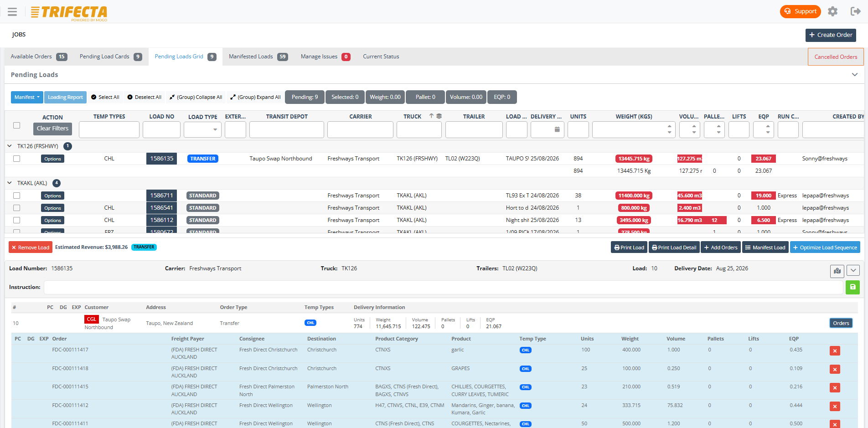868x428 pixels.
Task: Expand the load detail chevron dropdown
Action: (853, 271)
